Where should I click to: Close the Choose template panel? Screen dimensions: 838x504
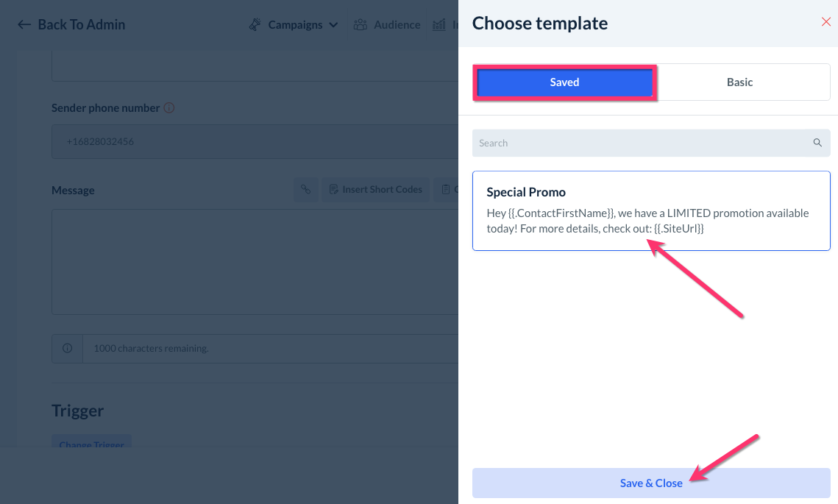click(x=825, y=22)
